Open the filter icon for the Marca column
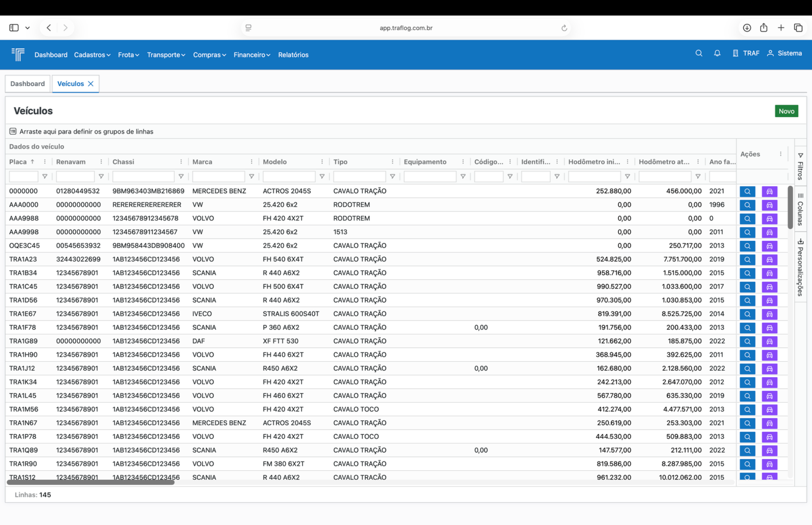This screenshot has height=525, width=812. [251, 177]
